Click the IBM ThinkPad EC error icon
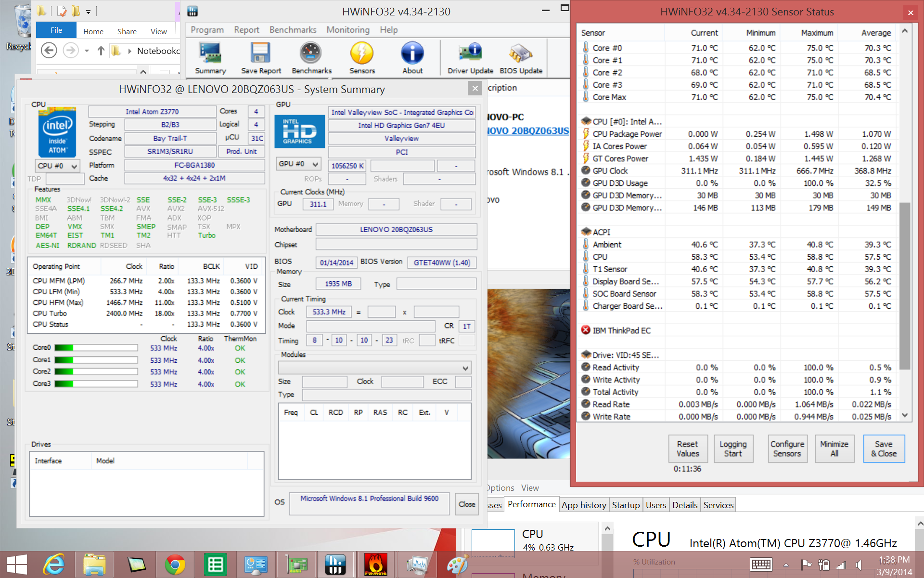 pyautogui.click(x=586, y=330)
